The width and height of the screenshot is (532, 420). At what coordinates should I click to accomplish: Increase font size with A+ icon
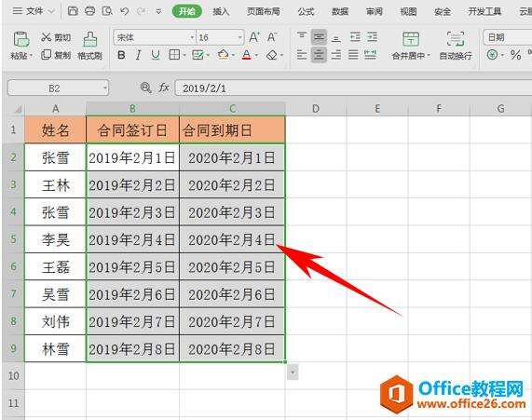[x=254, y=37]
